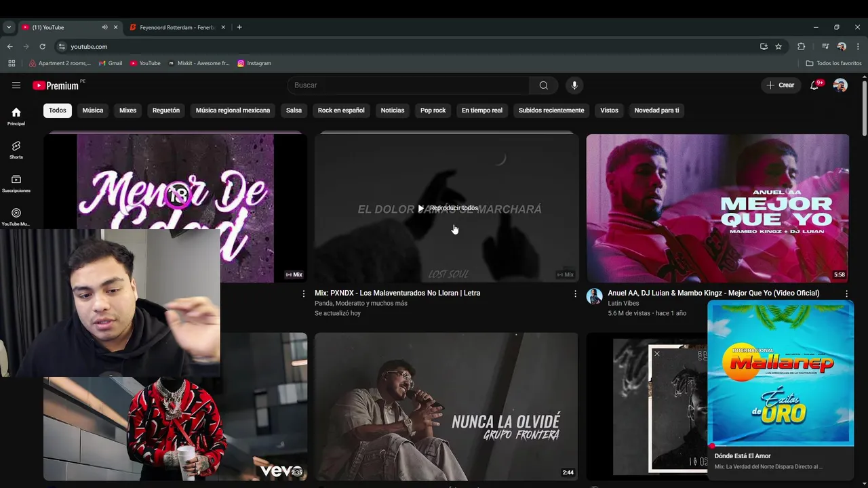Click the miniplayer red progress bar
The height and width of the screenshot is (488, 868).
pyautogui.click(x=781, y=445)
